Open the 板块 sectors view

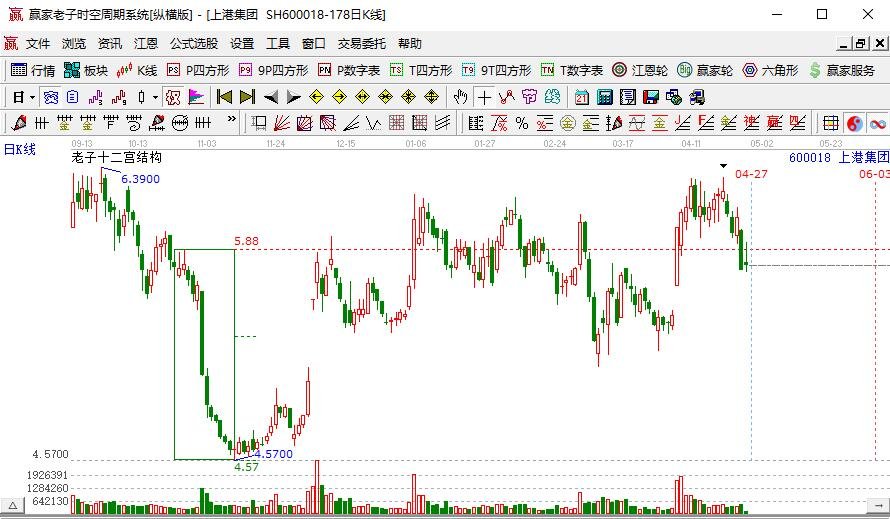tap(86, 70)
